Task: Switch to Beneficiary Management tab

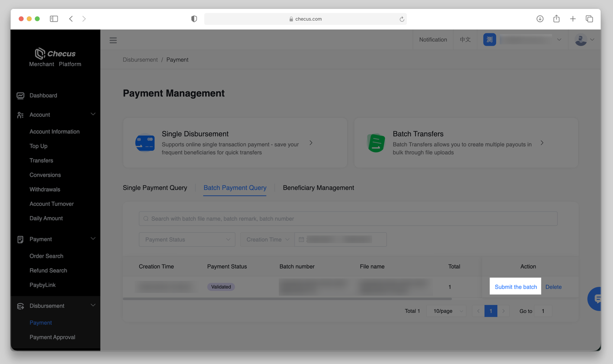Action: (318, 188)
